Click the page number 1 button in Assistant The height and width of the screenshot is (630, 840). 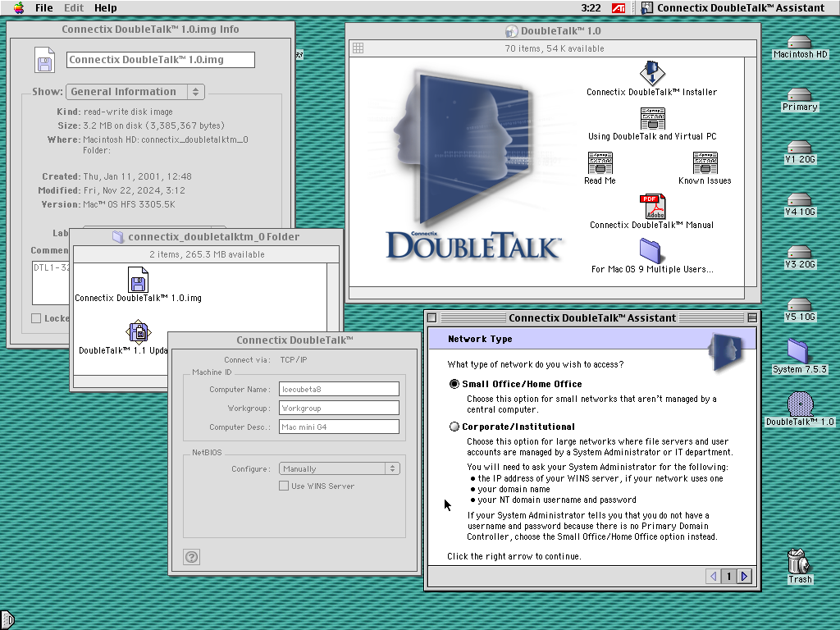728,576
